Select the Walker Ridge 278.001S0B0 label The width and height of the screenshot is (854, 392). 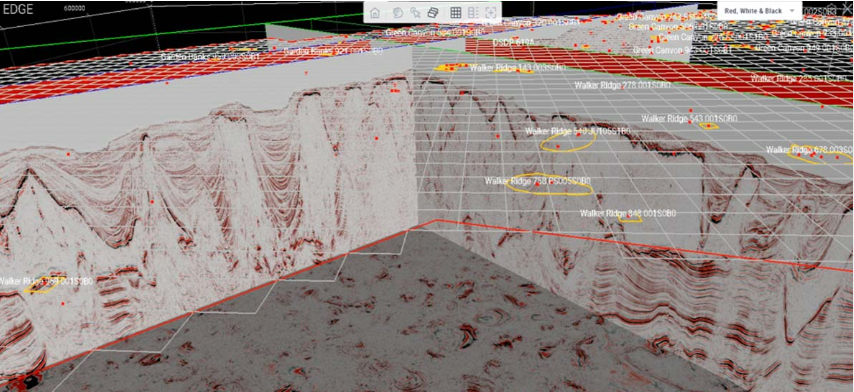[623, 85]
